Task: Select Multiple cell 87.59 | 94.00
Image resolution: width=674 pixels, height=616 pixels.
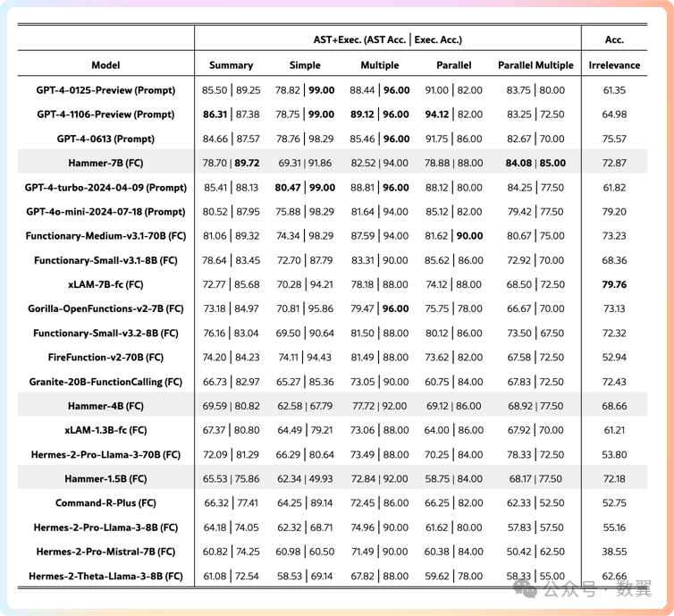Action: point(380,236)
